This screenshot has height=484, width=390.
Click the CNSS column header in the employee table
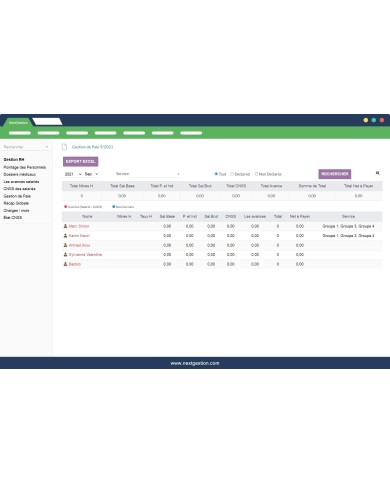pyautogui.click(x=231, y=216)
